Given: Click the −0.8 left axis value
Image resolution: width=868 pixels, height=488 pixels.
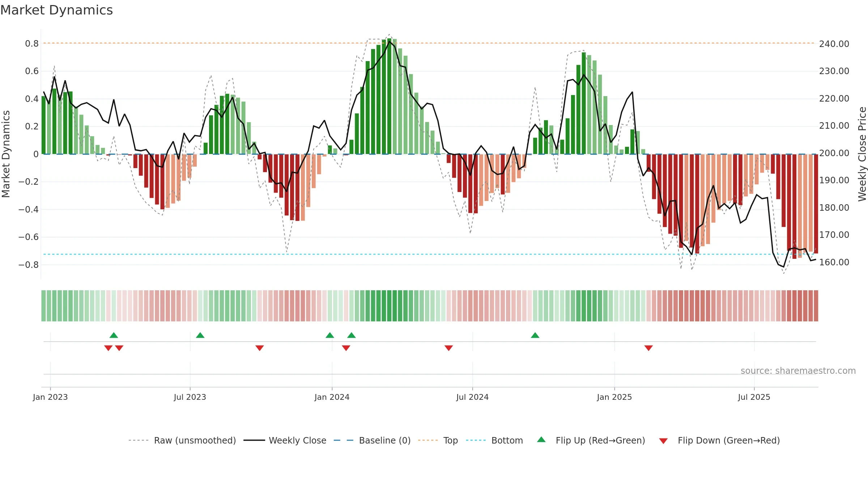Looking at the screenshot, I should 28,265.
